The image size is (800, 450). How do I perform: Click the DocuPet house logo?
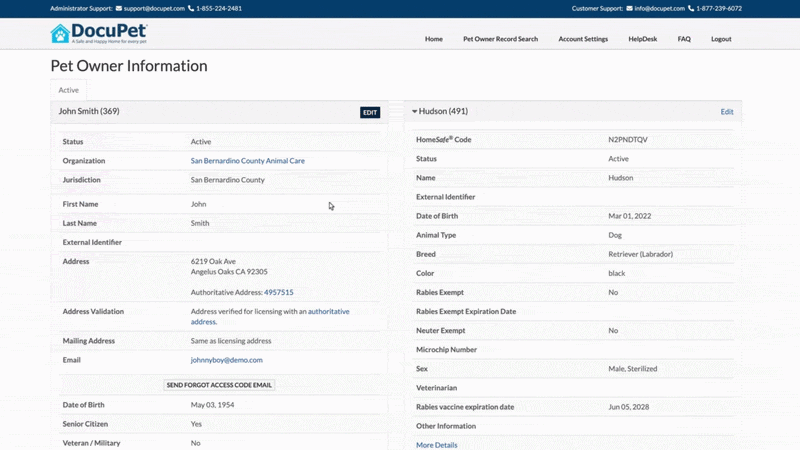tap(60, 34)
